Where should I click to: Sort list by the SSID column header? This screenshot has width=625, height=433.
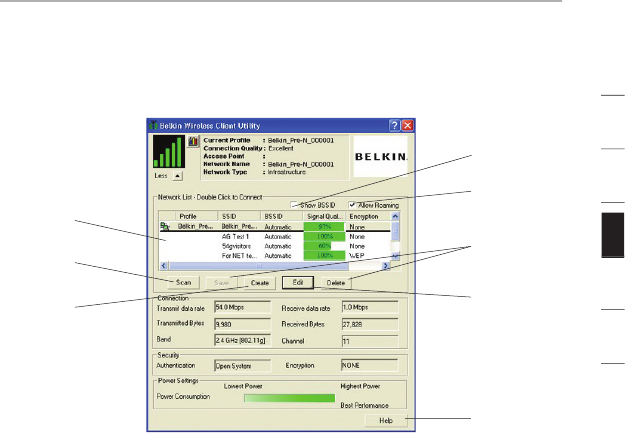[239, 216]
